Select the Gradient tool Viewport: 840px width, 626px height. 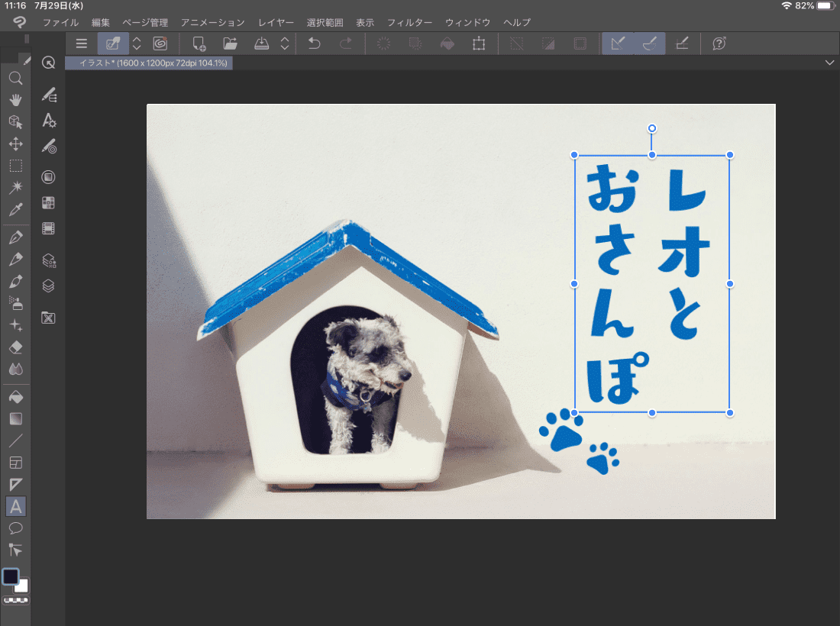16,418
